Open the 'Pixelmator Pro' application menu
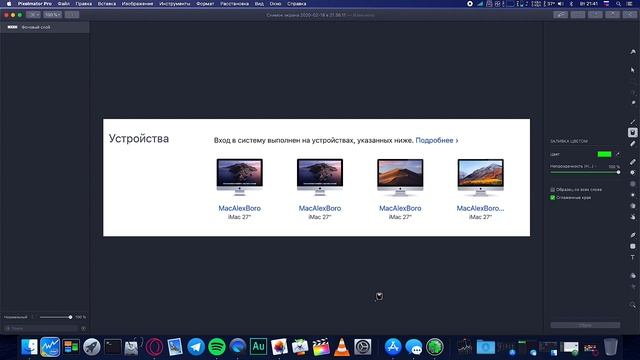The image size is (640, 360). click(x=35, y=4)
